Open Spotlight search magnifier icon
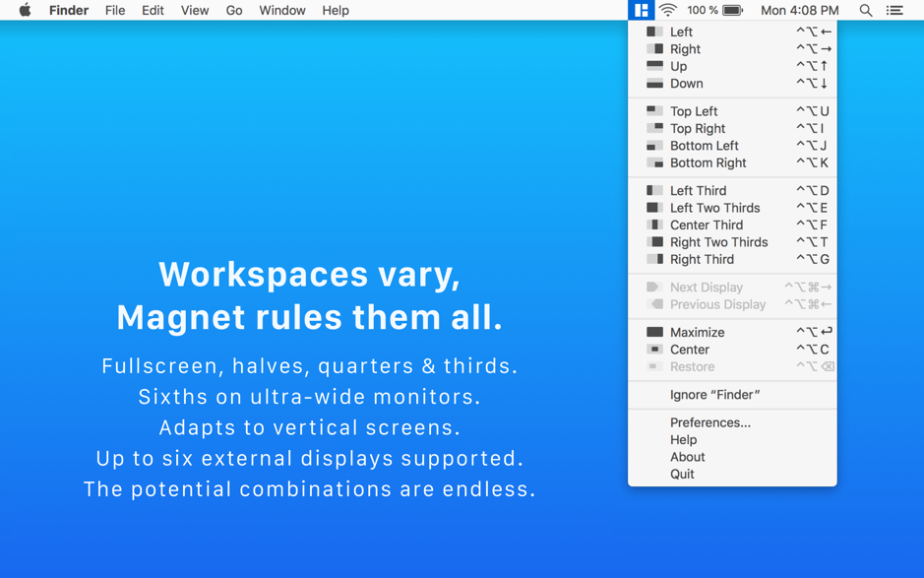 866,11
